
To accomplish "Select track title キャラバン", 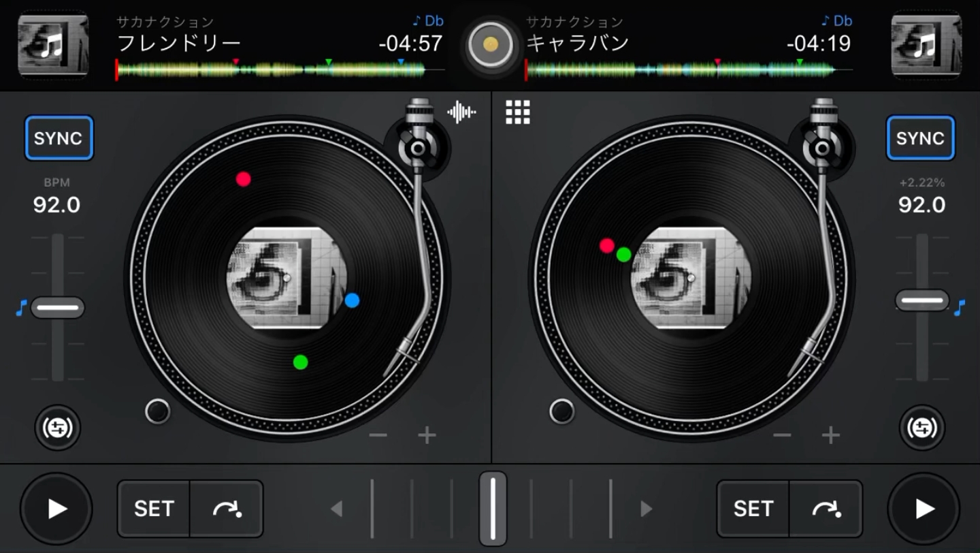I will click(x=577, y=44).
